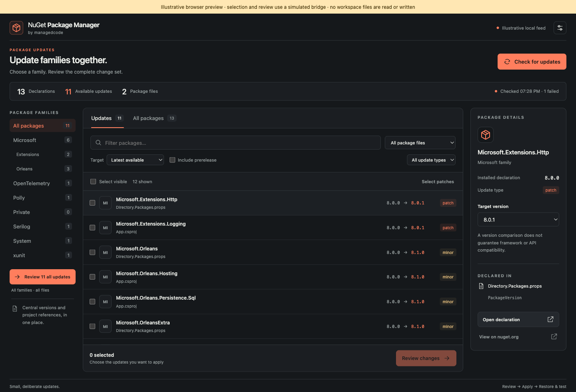Click the patch badge on Microsoft.Extensions.Logging row
The image size is (576, 392).
coord(448,228)
